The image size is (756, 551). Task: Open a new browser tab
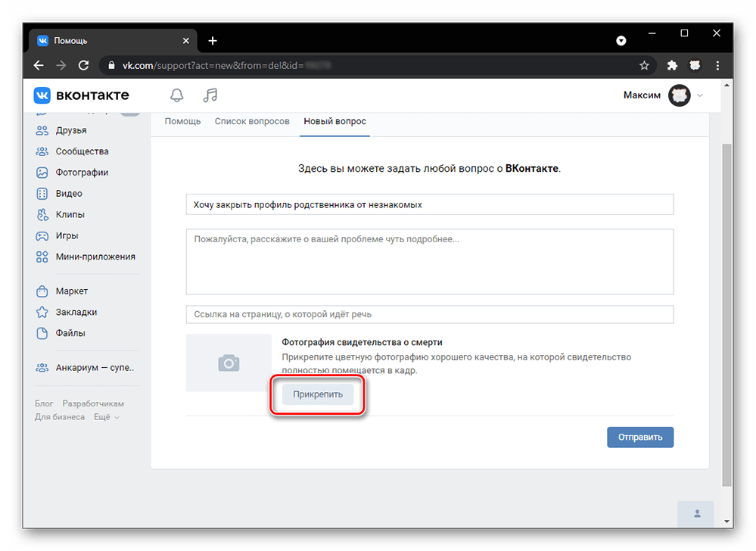click(x=213, y=41)
